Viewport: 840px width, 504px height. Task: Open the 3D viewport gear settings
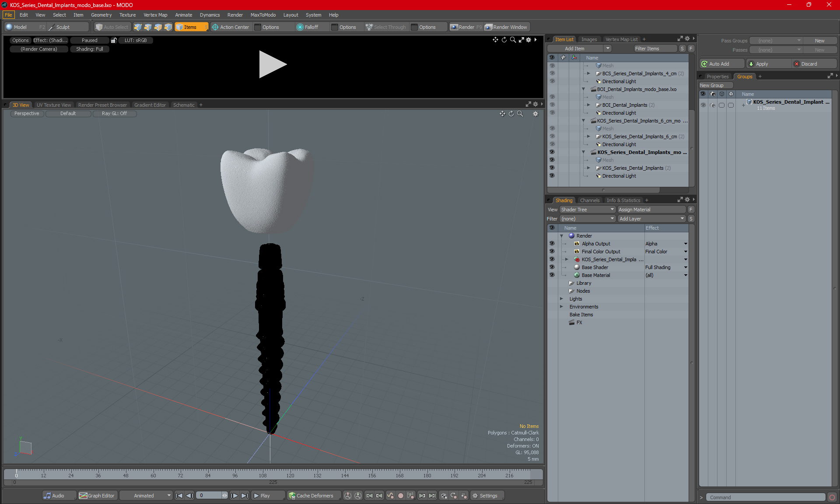coord(535,114)
